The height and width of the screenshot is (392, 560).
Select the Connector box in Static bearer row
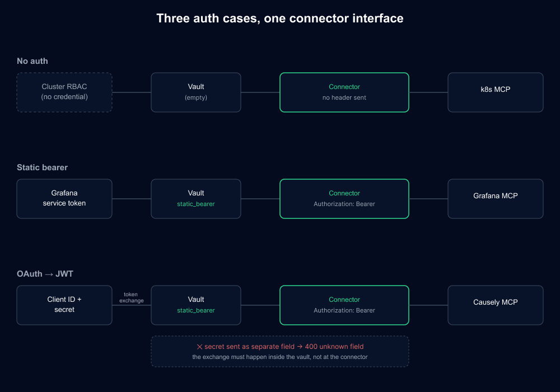pos(344,199)
